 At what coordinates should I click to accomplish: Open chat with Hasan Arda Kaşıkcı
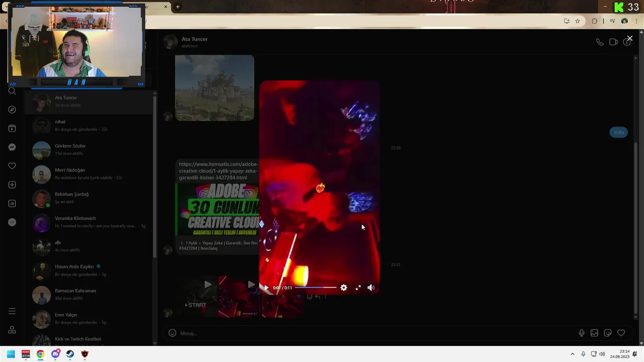click(90, 270)
